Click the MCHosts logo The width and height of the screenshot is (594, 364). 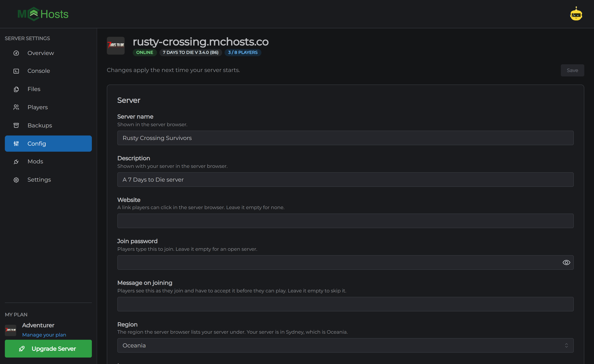click(x=43, y=14)
